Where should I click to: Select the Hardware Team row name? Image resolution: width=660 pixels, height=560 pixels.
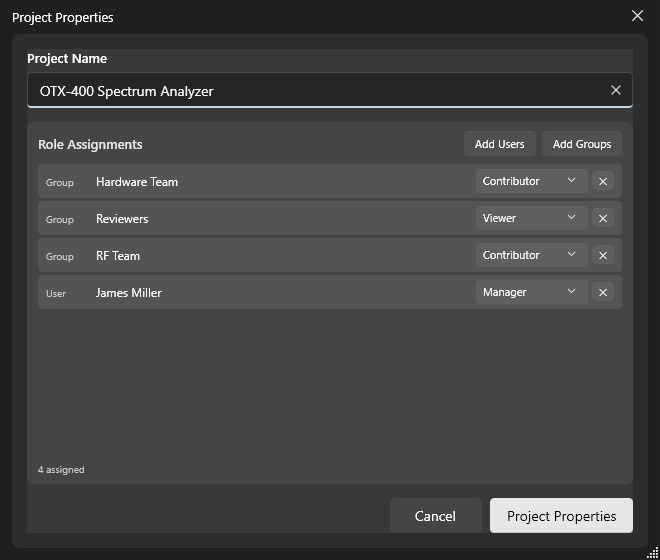pyautogui.click(x=137, y=182)
